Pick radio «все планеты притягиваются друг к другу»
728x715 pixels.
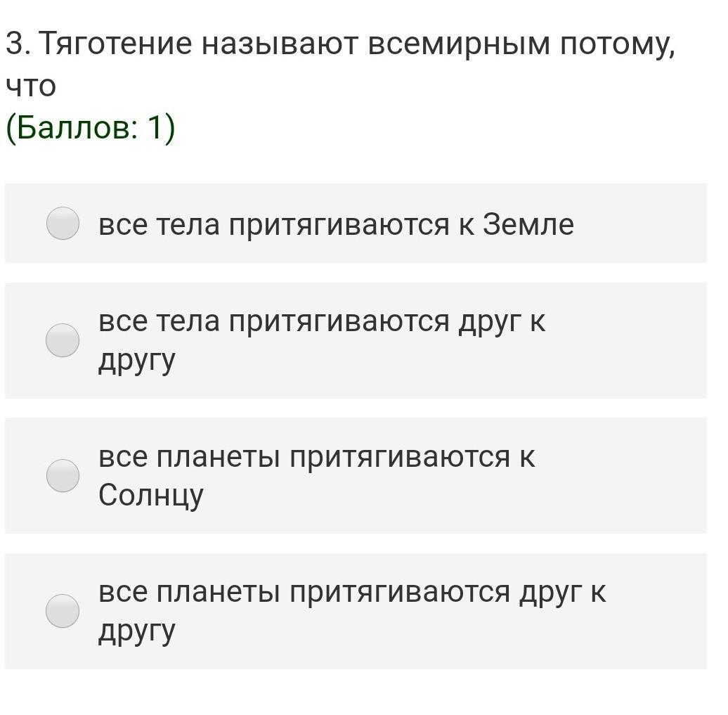point(63,610)
